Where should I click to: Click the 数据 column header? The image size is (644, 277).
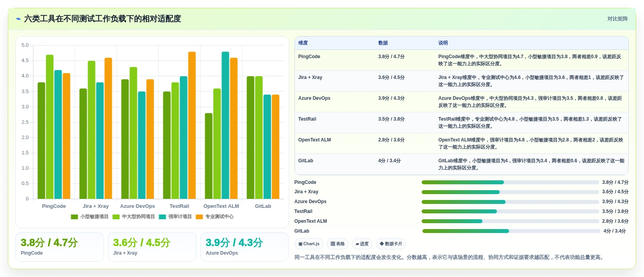383,43
